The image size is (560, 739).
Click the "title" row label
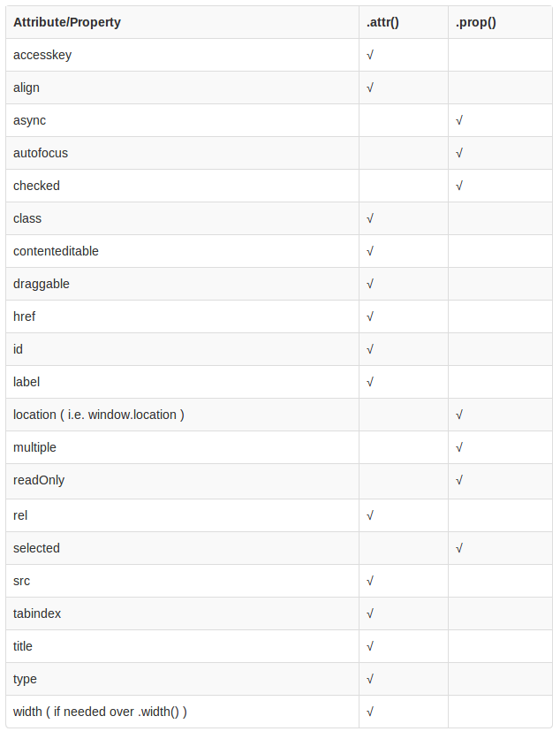pyautogui.click(x=23, y=647)
